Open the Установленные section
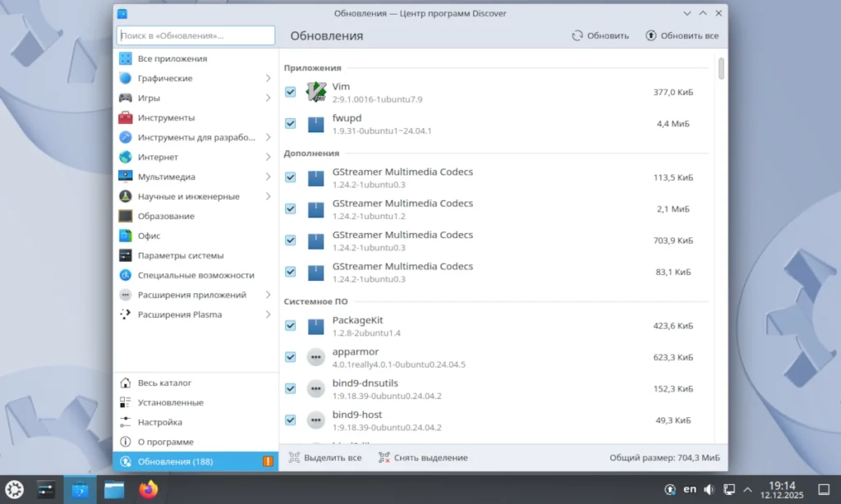This screenshot has width=841, height=504. pyautogui.click(x=195, y=403)
